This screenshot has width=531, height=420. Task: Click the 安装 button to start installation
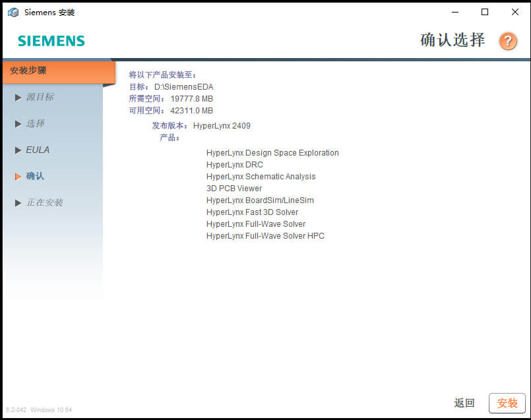(507, 403)
